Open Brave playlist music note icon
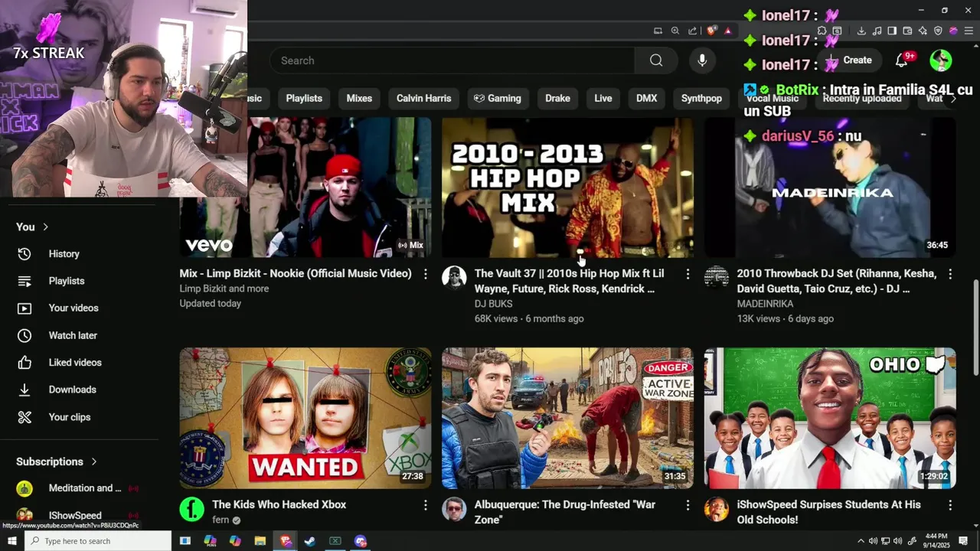The image size is (980, 551). pos(877,31)
